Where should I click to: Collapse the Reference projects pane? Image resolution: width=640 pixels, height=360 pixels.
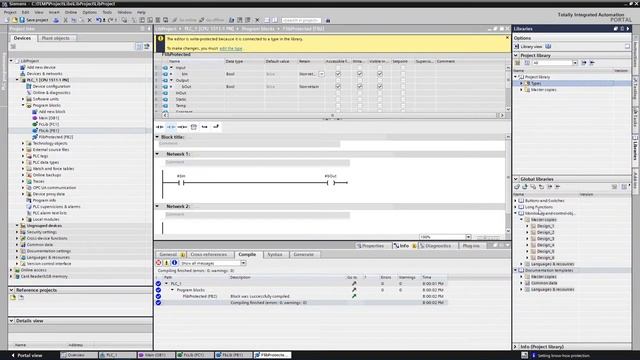pyautogui.click(x=11, y=290)
